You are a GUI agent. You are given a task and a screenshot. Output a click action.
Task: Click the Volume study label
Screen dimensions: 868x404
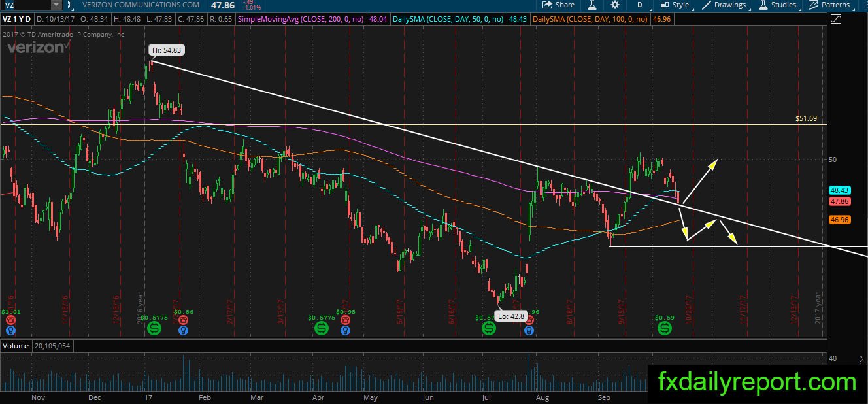tap(14, 345)
